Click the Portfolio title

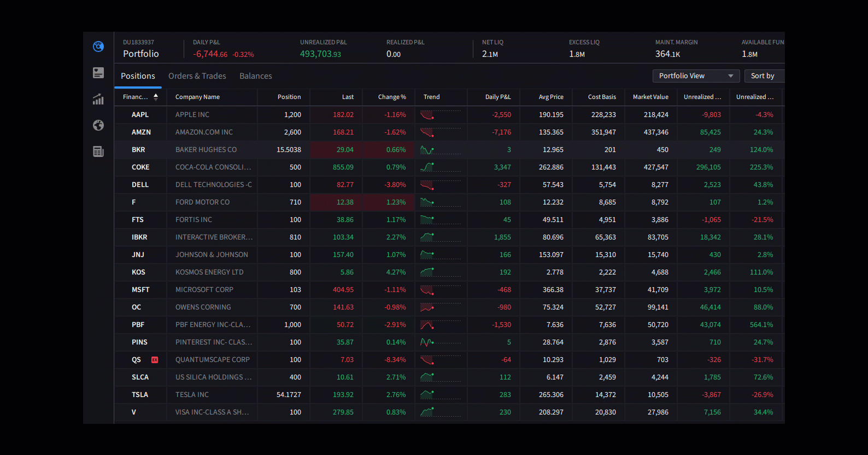pyautogui.click(x=141, y=54)
